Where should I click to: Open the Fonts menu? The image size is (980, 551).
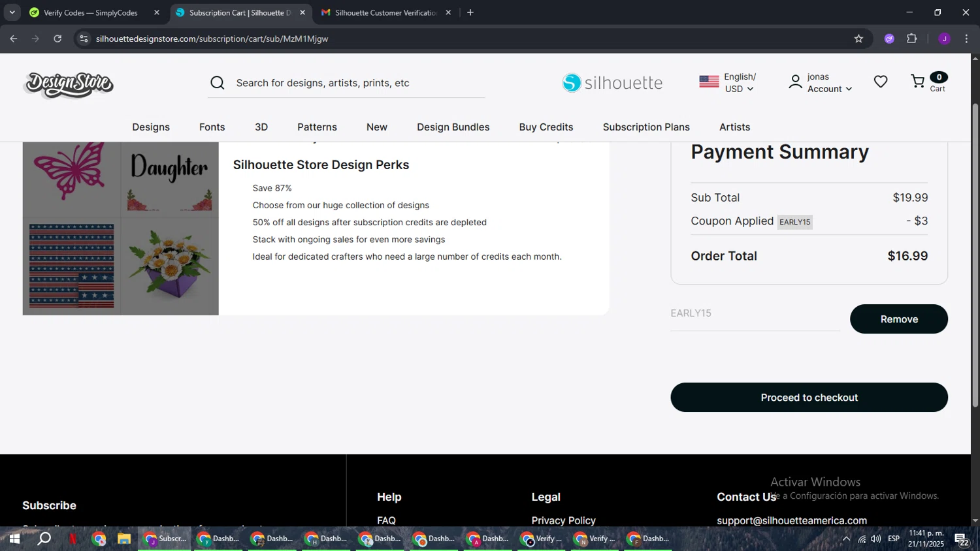[212, 127]
